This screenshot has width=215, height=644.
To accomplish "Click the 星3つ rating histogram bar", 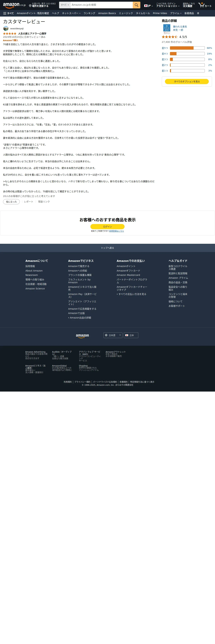I will (187, 60).
